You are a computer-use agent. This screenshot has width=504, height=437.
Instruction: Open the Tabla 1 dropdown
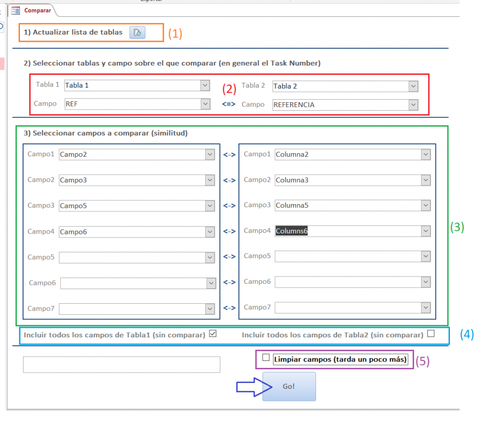coord(205,85)
